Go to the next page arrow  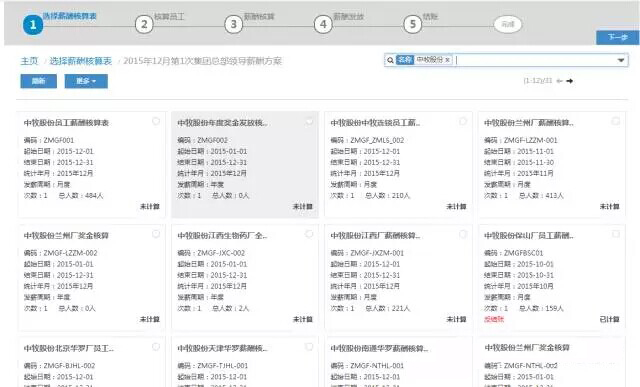(570, 81)
